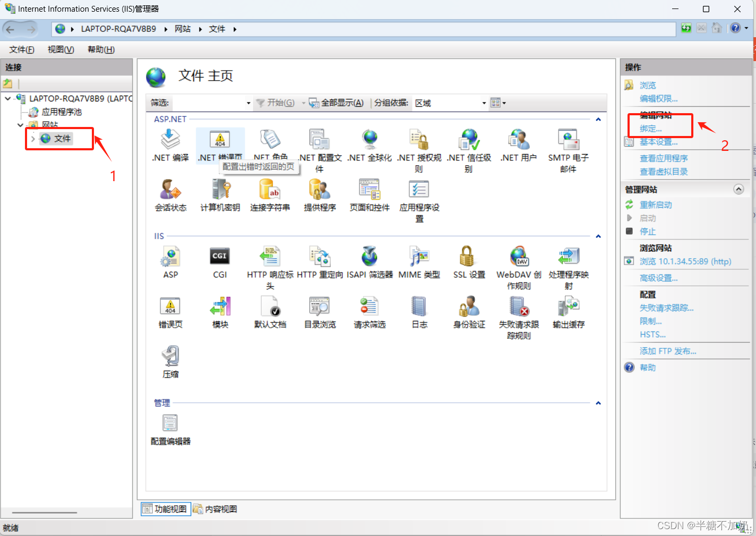The height and width of the screenshot is (536, 756).
Task: Click the 绑定... action link
Action: coord(651,129)
